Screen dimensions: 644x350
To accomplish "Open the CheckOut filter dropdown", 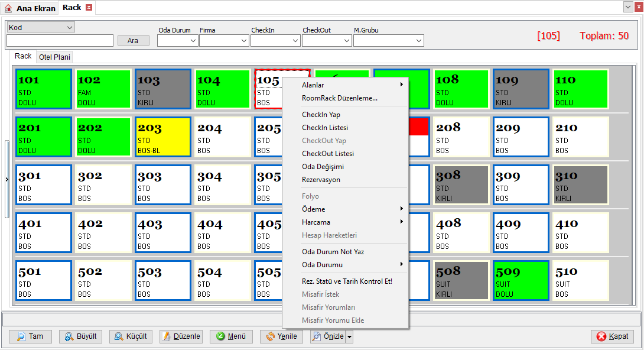I will [x=347, y=41].
